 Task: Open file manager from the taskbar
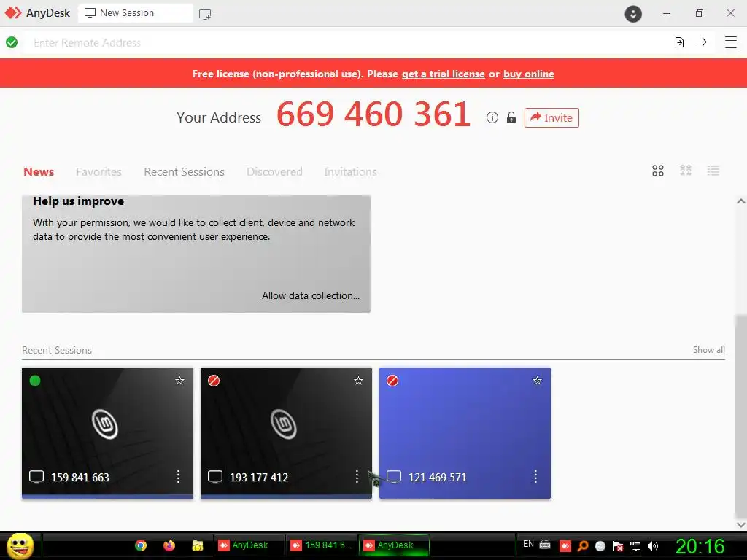[x=198, y=545]
